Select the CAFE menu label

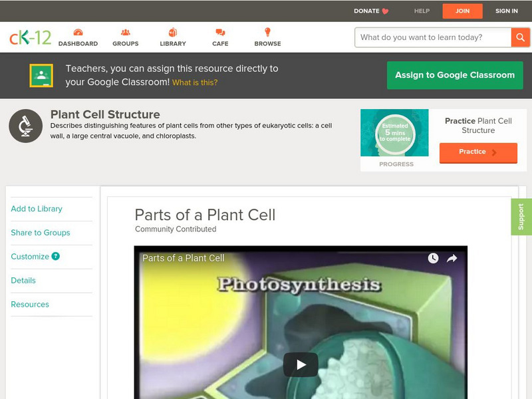(220, 44)
